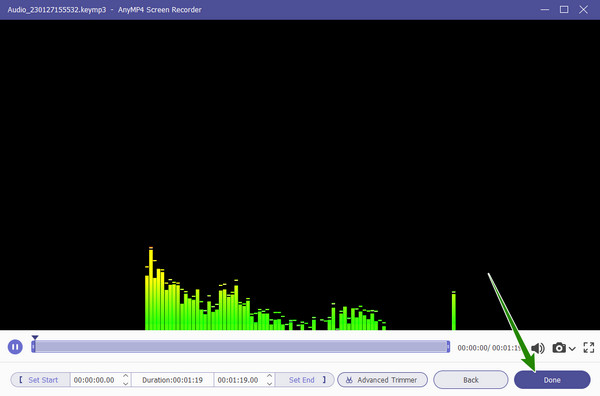Increase the start time with up arrow
600x396 pixels.
[126, 376]
